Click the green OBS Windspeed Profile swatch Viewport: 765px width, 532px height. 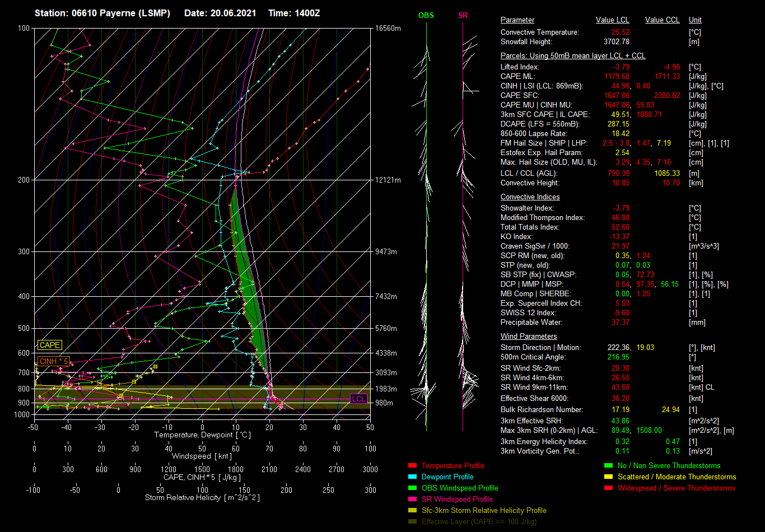(x=413, y=488)
